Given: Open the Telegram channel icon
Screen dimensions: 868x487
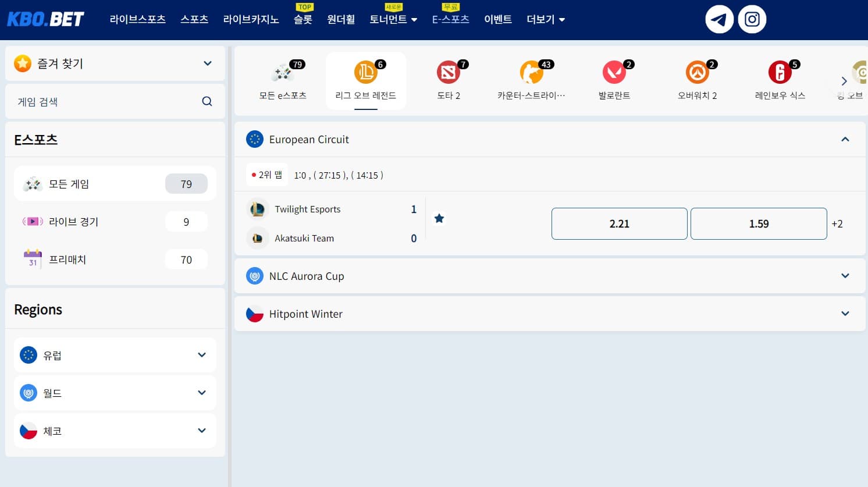Looking at the screenshot, I should [719, 19].
